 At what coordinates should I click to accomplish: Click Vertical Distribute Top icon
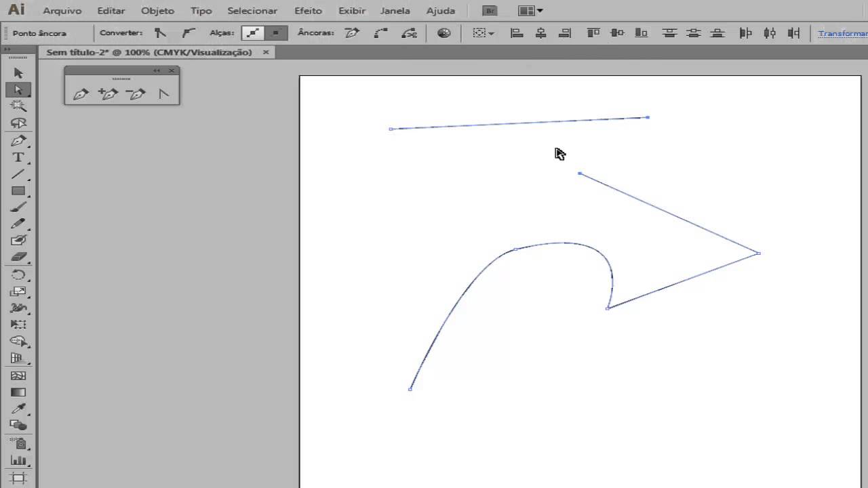[669, 33]
